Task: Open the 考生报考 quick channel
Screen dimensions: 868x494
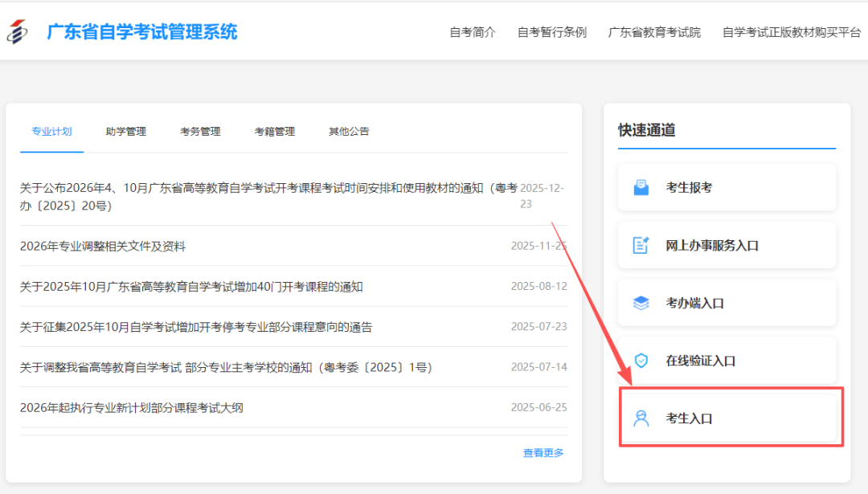Action: [x=727, y=187]
